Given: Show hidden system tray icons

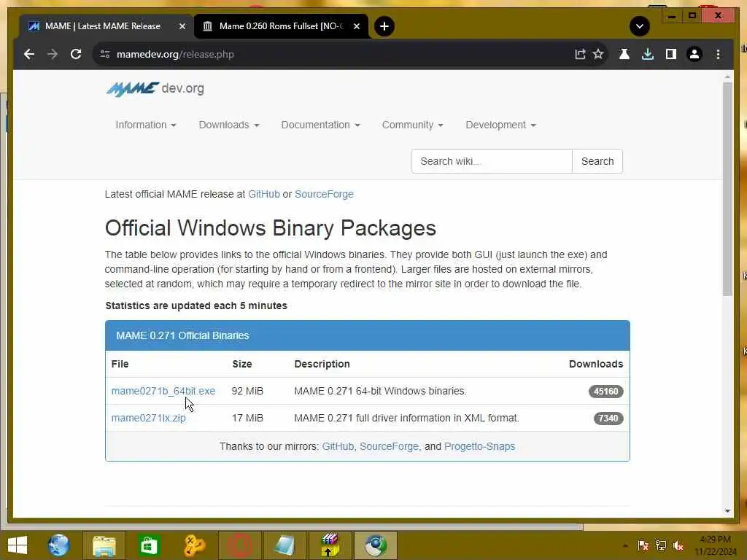Looking at the screenshot, I should point(625,545).
